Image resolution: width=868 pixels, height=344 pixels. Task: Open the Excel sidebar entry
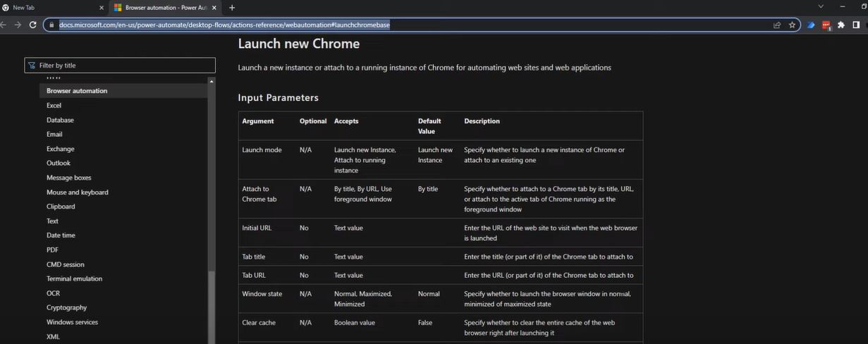pyautogui.click(x=54, y=105)
